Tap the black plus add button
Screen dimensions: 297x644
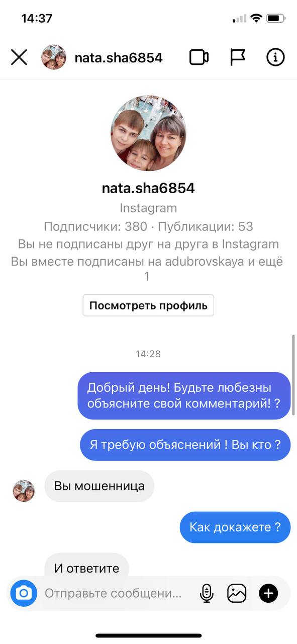[268, 594]
